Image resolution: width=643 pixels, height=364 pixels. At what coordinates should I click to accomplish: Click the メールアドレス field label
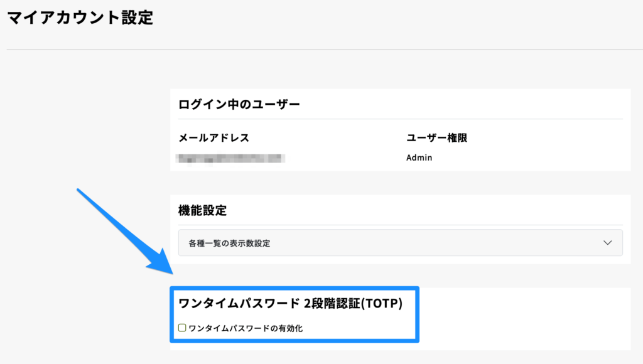pos(214,138)
